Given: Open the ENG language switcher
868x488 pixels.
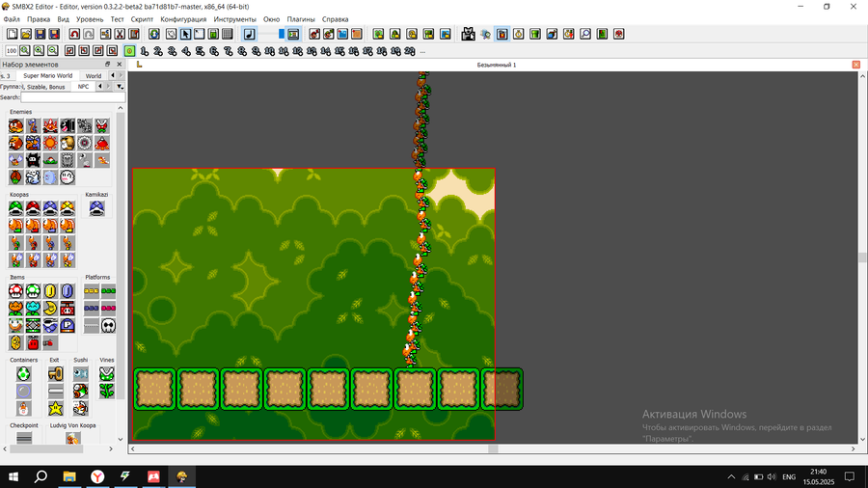Looking at the screenshot, I should pos(789,477).
